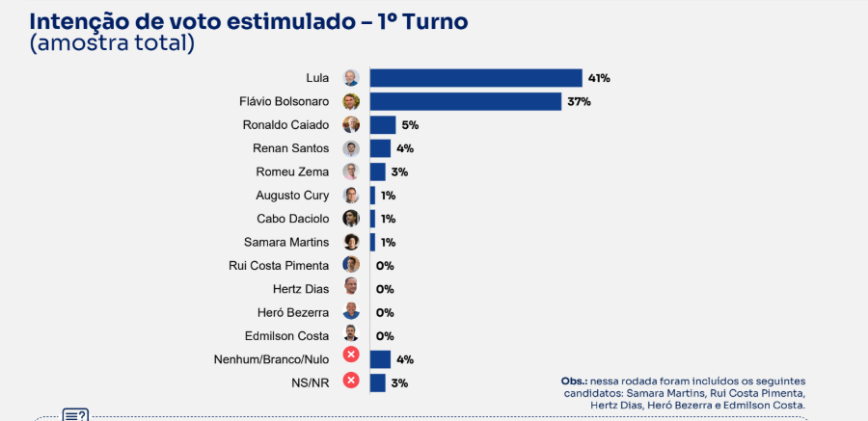Click Heró Bezerra's portrait icon
This screenshot has height=421, width=868.
[351, 311]
